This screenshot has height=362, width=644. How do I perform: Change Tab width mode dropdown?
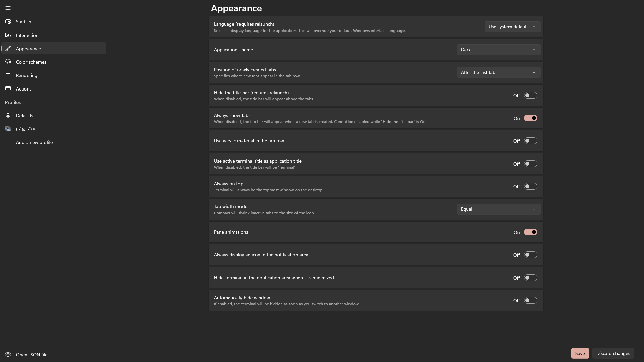498,209
